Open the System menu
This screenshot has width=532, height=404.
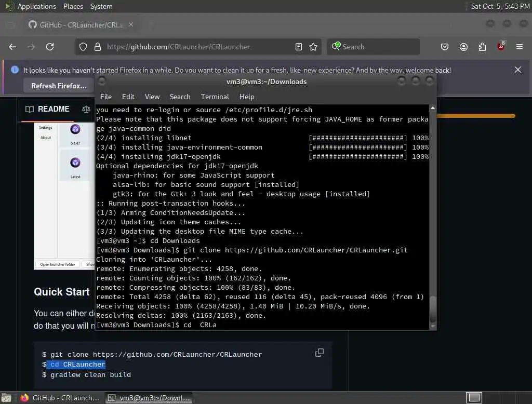(101, 6)
